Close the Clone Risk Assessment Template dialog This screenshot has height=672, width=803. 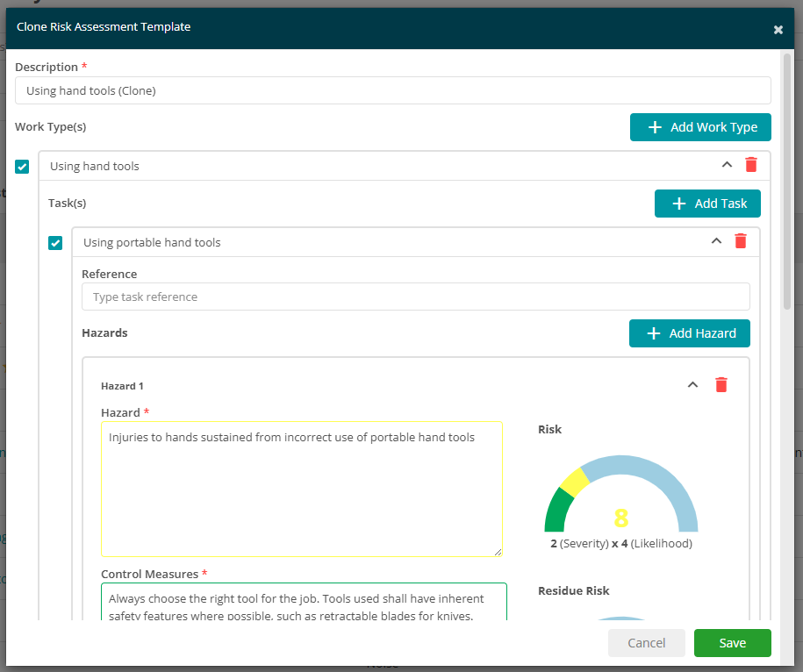[x=778, y=30]
